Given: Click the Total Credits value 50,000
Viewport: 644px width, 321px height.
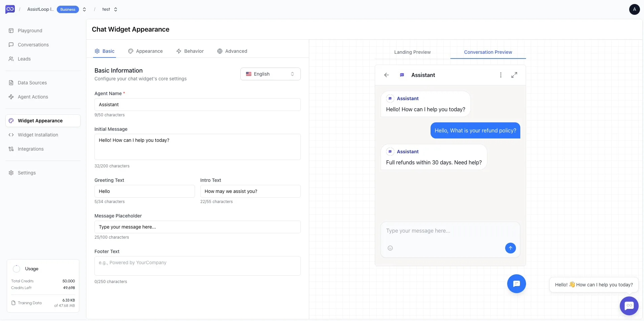Looking at the screenshot, I should coord(69,281).
